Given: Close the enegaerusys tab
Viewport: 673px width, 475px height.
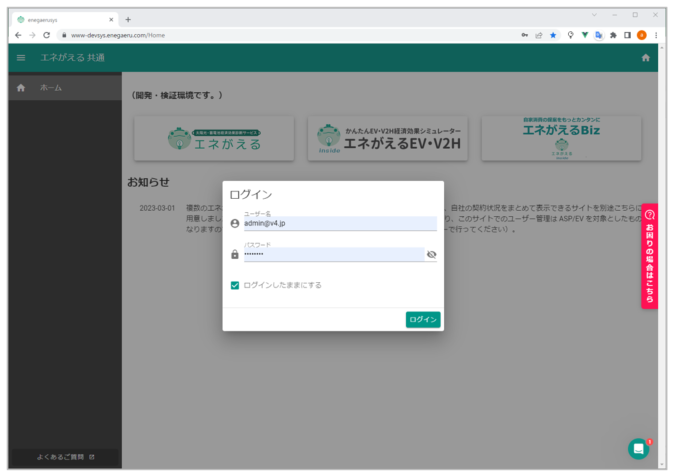Looking at the screenshot, I should click(111, 19).
